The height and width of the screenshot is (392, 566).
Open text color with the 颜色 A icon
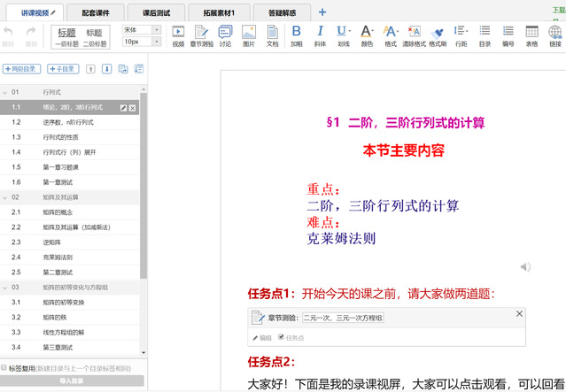pyautogui.click(x=366, y=31)
